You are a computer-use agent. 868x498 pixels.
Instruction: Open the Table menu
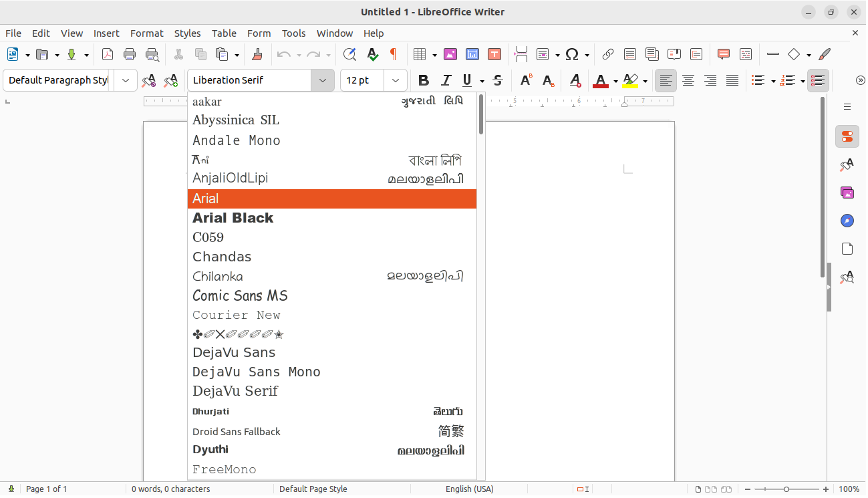tap(224, 33)
